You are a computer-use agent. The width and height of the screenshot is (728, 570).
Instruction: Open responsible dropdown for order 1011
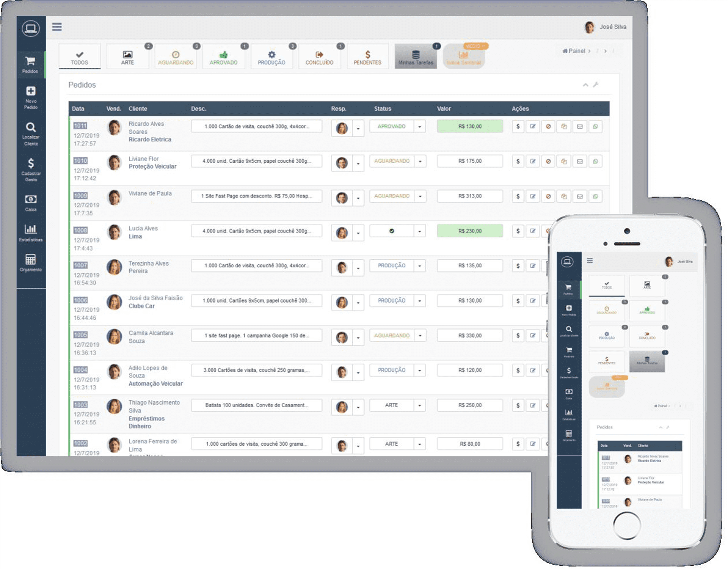(x=358, y=129)
